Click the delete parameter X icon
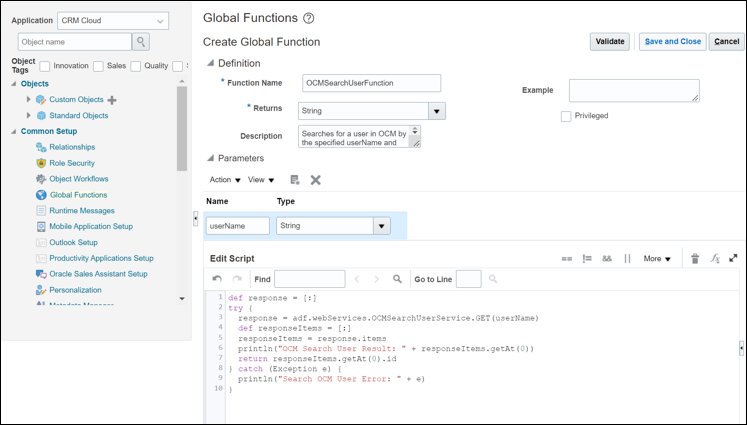Viewport: 747px width, 425px height. [315, 180]
